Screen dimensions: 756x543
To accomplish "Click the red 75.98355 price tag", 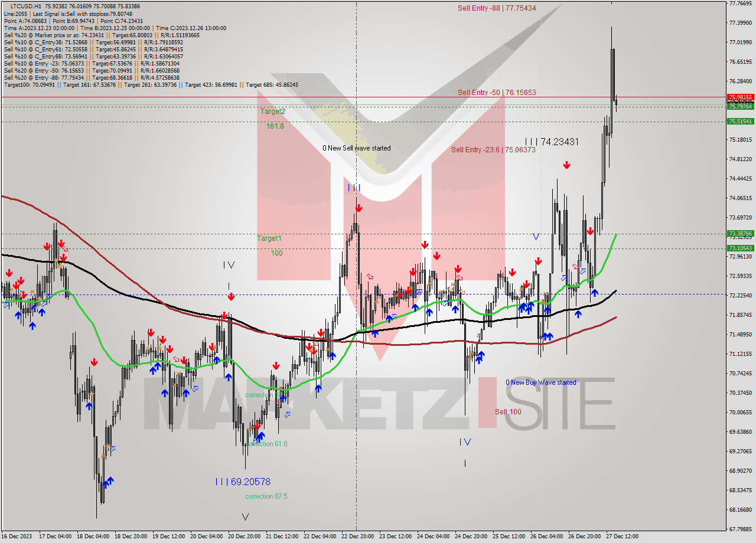I will (x=740, y=97).
